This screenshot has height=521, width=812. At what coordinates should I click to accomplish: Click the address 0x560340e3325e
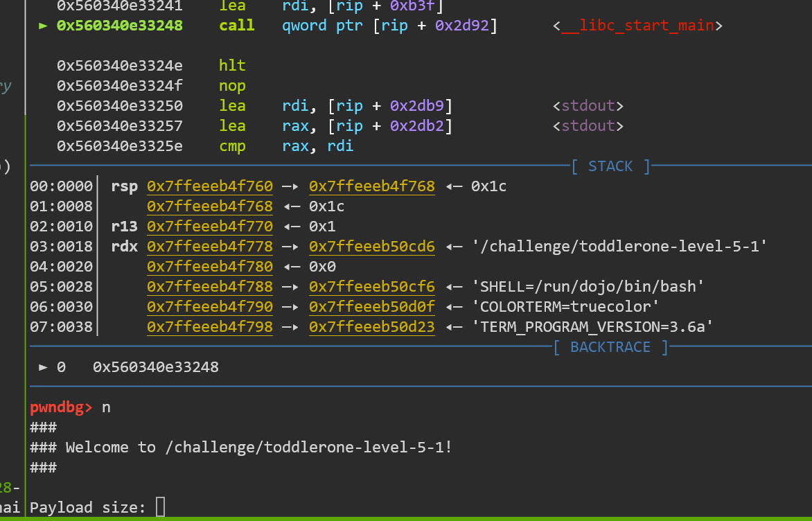coord(120,146)
